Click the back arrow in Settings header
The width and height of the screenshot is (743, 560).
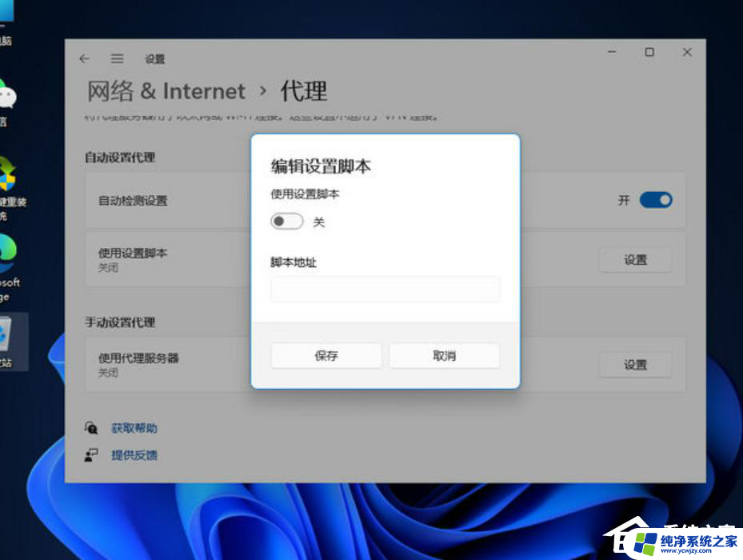pos(85,58)
